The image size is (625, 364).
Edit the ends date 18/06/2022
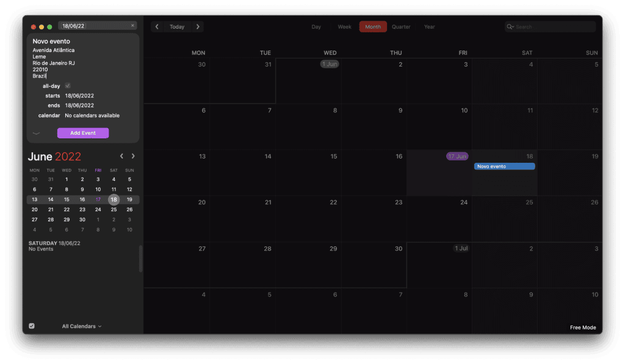(79, 105)
